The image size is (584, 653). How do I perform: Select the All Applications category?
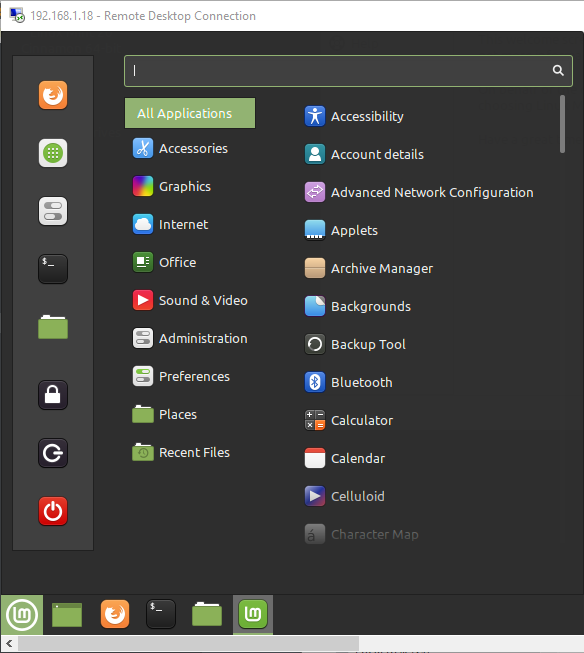click(x=190, y=113)
